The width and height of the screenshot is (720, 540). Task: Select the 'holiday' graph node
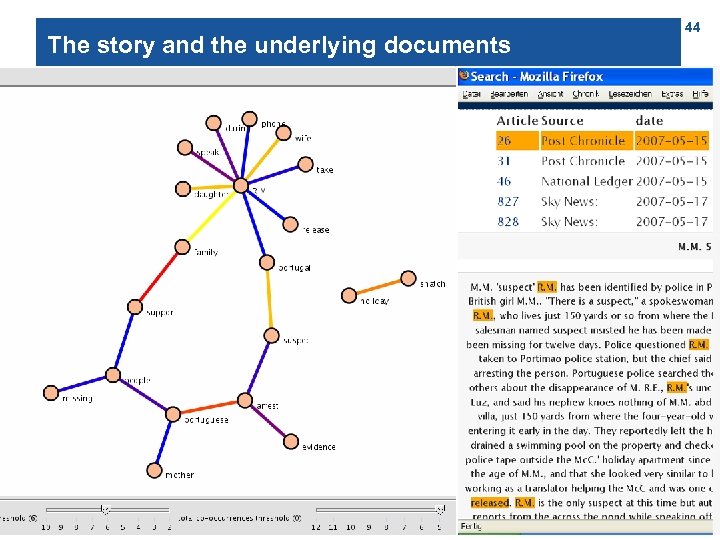pyautogui.click(x=349, y=295)
